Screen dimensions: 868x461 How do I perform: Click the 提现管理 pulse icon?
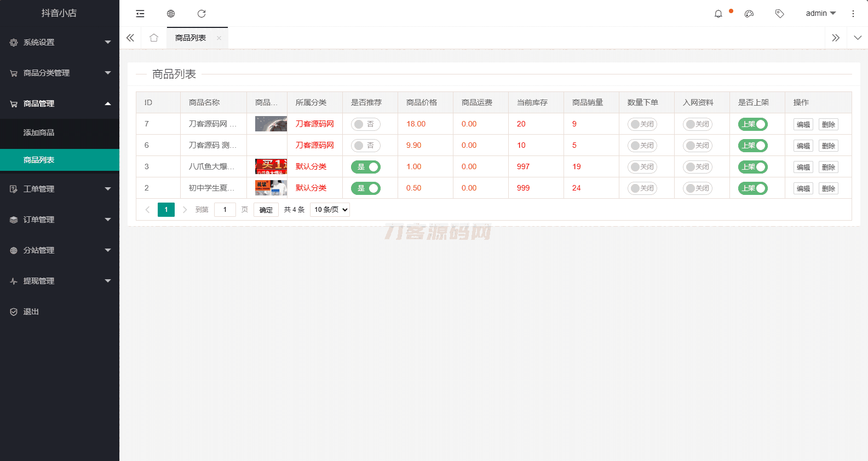14,281
